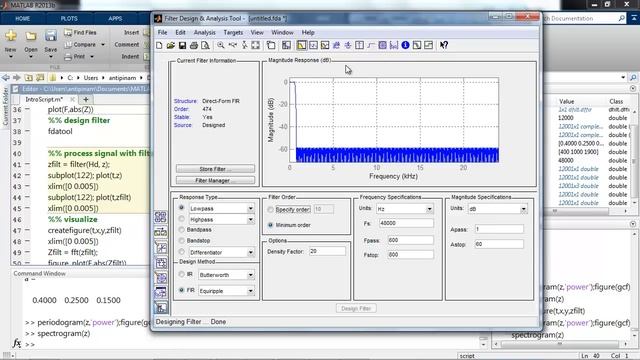Show the Step Response icon
This screenshot has width=640, height=360.
(371, 45)
